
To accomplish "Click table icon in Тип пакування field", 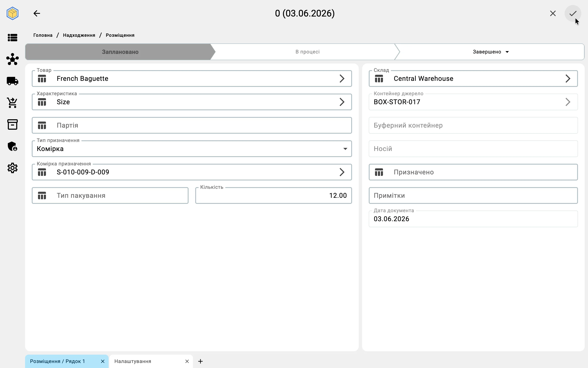I will pyautogui.click(x=42, y=195).
